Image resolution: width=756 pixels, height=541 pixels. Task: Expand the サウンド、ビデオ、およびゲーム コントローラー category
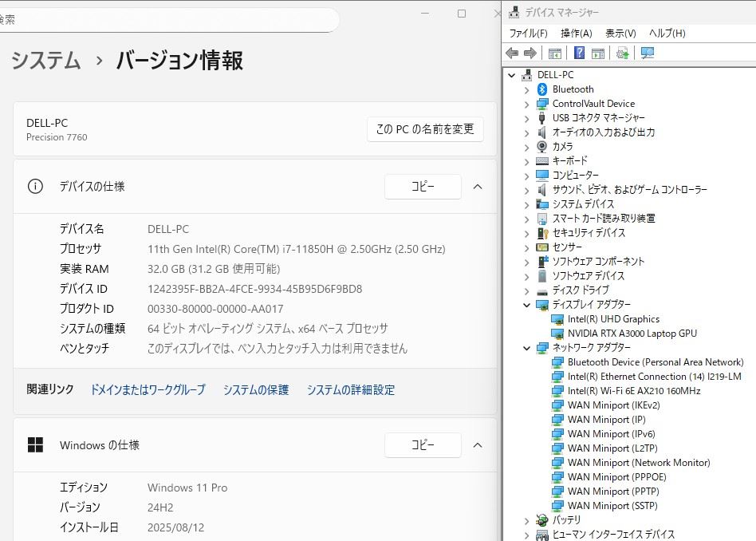526,191
